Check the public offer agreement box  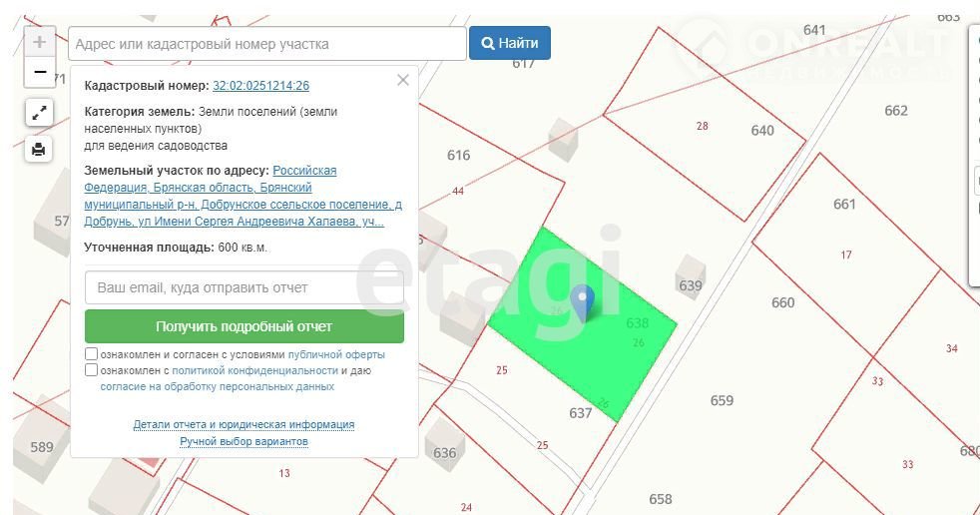(92, 354)
